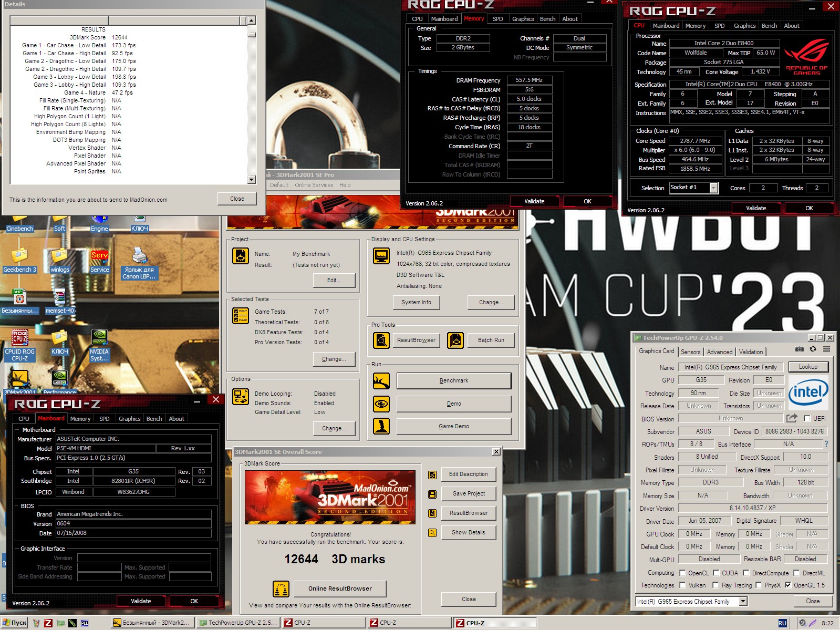The width and height of the screenshot is (840, 630).
Task: Click the Project icon in 3DMark window
Action: tap(241, 256)
